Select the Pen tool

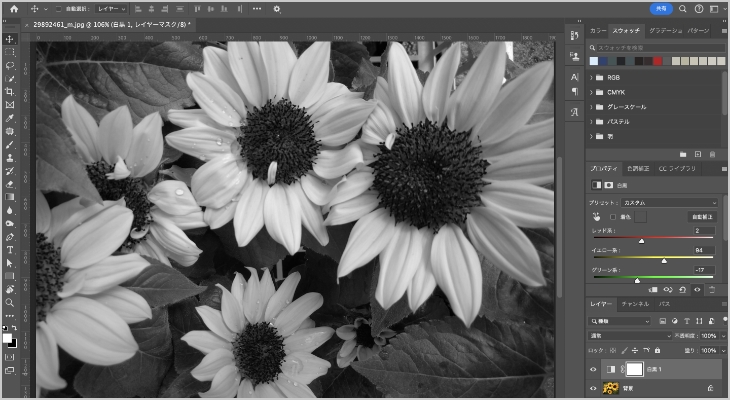point(9,237)
